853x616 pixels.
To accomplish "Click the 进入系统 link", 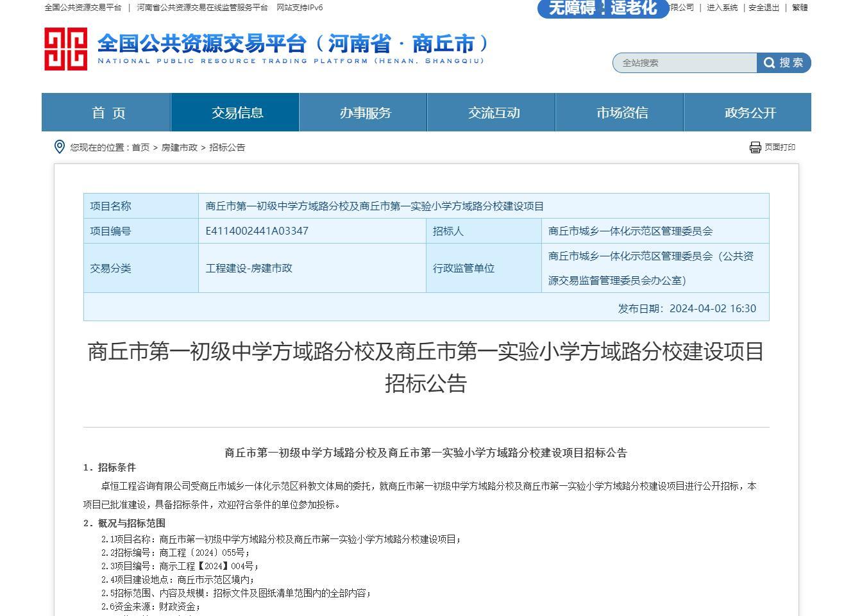I will tap(722, 8).
